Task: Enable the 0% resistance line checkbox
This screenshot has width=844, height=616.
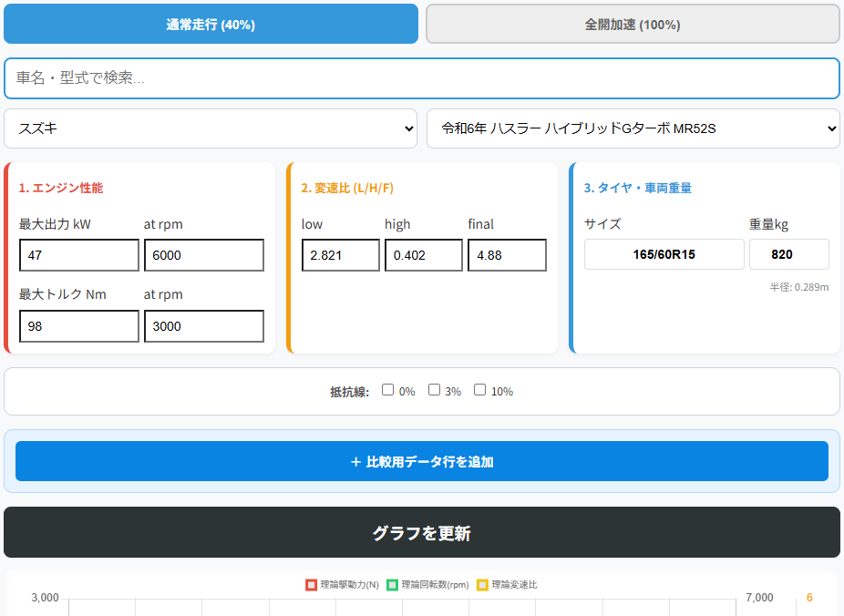Action: point(388,390)
